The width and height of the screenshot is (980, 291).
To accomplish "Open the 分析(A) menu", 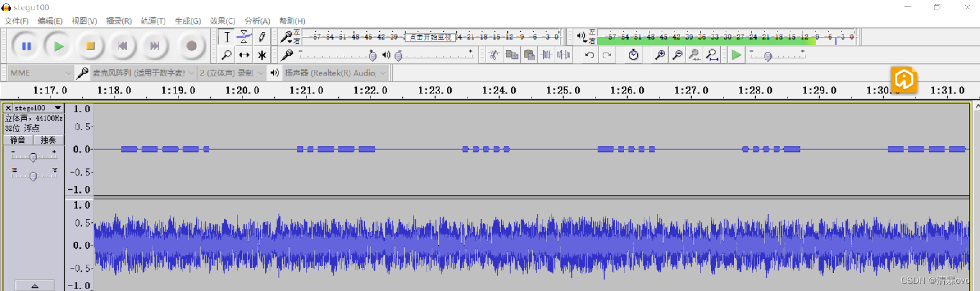I will pyautogui.click(x=257, y=21).
